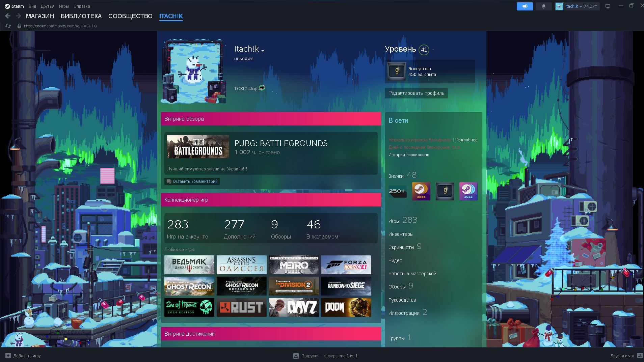Open the Steam 2022 badge
644x362 pixels.
click(x=468, y=191)
